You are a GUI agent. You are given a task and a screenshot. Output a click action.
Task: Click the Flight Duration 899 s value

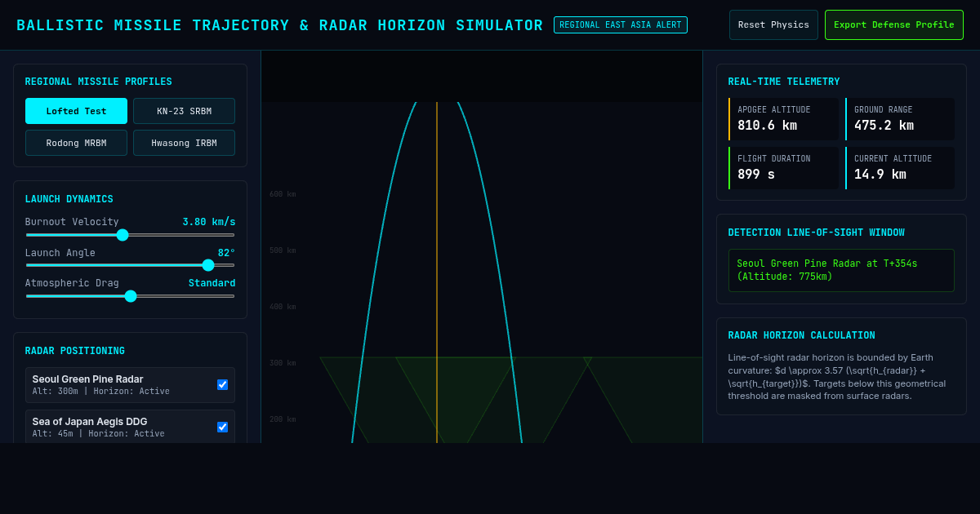pyautogui.click(x=756, y=175)
